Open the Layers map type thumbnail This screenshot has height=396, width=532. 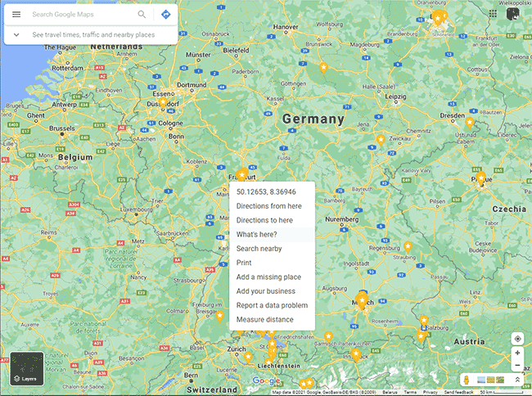[26, 368]
